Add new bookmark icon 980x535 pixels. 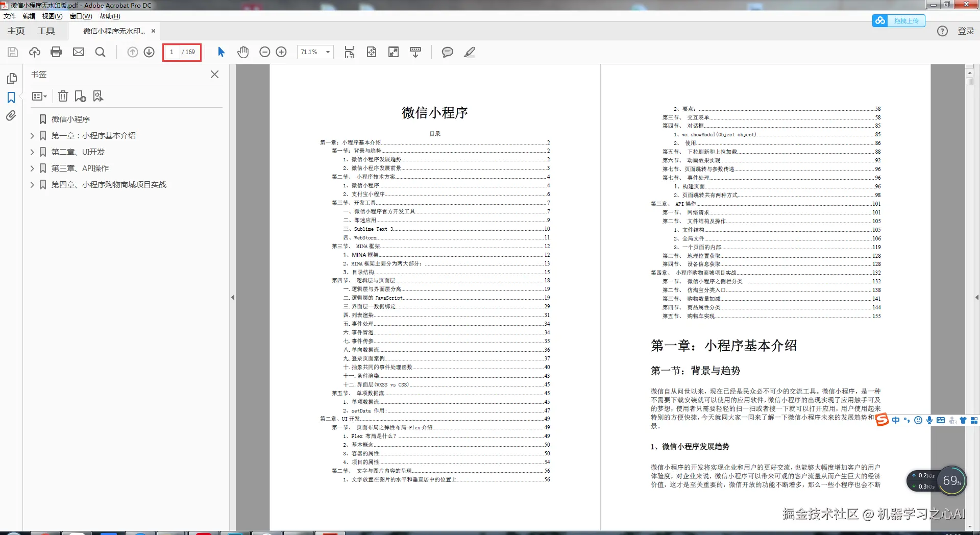[x=81, y=96]
